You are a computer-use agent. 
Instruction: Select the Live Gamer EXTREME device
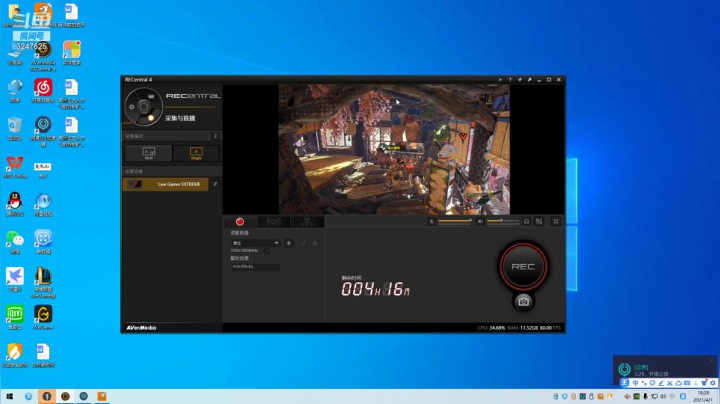tap(165, 184)
